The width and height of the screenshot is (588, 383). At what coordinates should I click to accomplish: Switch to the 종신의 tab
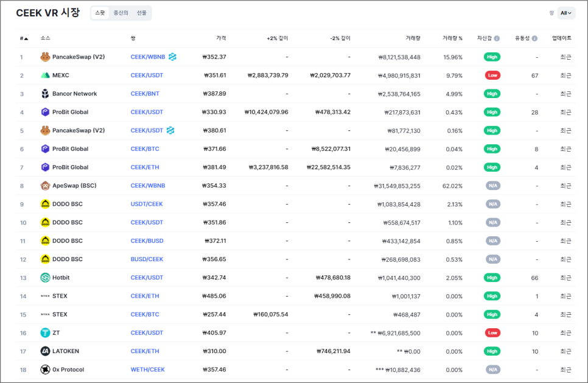click(121, 13)
